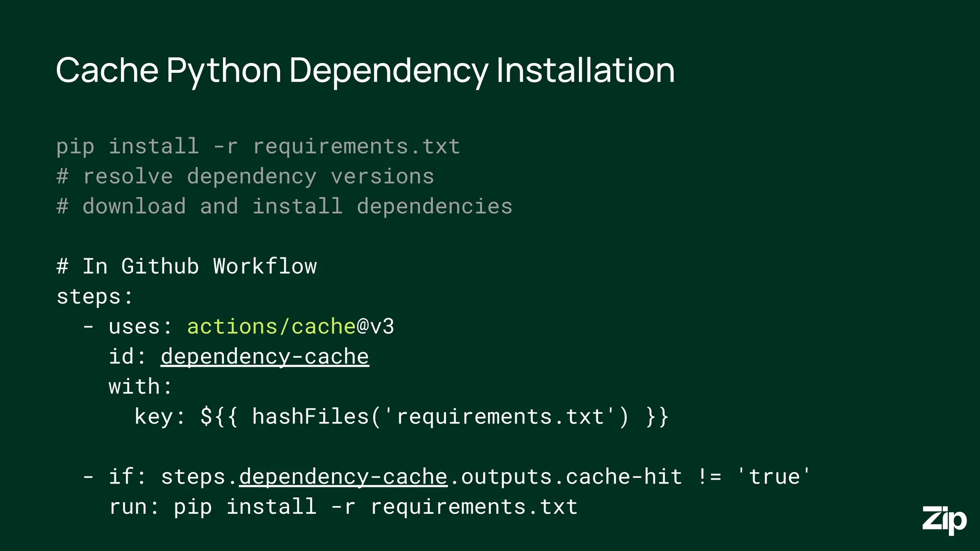Click the line 'pip install -r requirements.txt' in gray
This screenshot has height=551, width=980.
point(258,146)
